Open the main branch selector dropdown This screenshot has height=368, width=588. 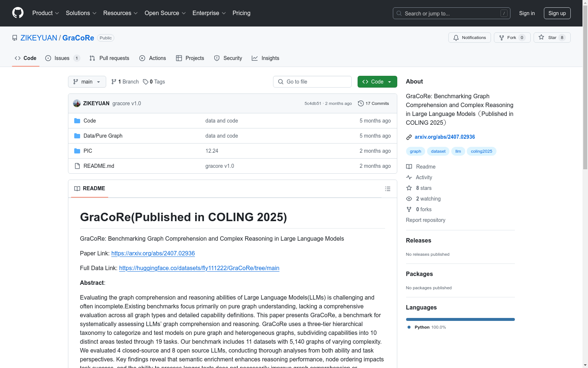[x=87, y=82]
